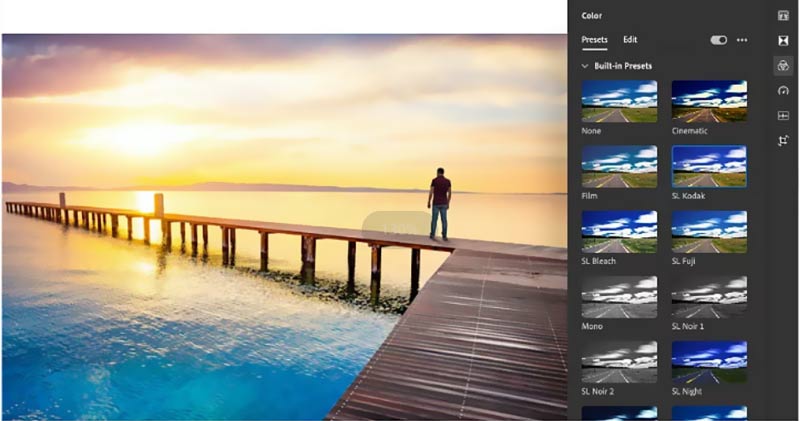800x421 pixels.
Task: Toggle the color adjustments switch off
Action: tap(718, 40)
